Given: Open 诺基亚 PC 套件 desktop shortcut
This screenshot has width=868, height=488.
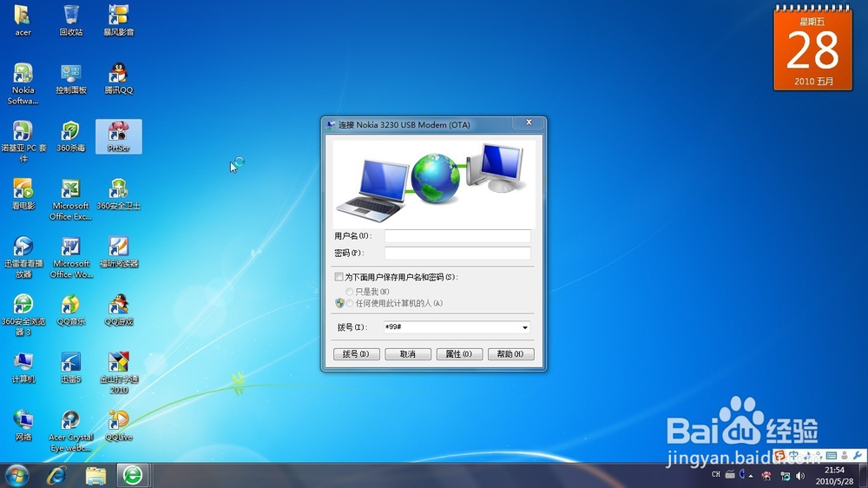Looking at the screenshot, I should click(x=23, y=142).
